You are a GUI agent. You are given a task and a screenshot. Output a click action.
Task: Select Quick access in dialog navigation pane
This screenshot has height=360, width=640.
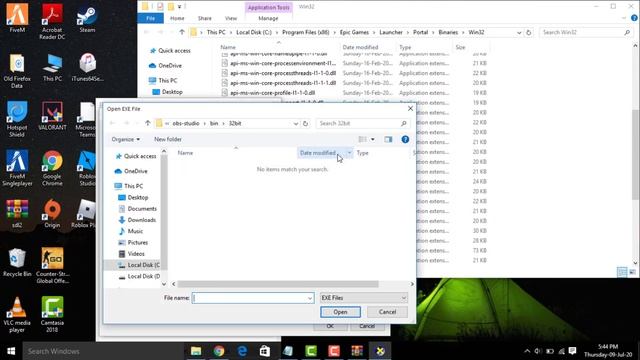[x=136, y=156]
